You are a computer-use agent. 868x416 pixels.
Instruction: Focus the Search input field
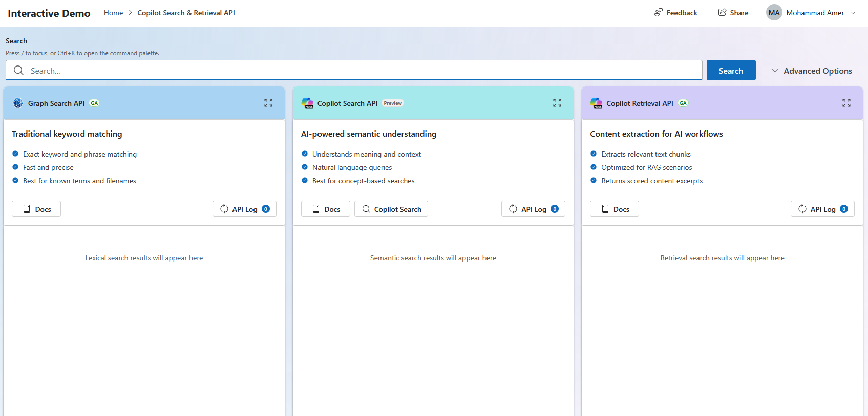pyautogui.click(x=354, y=71)
